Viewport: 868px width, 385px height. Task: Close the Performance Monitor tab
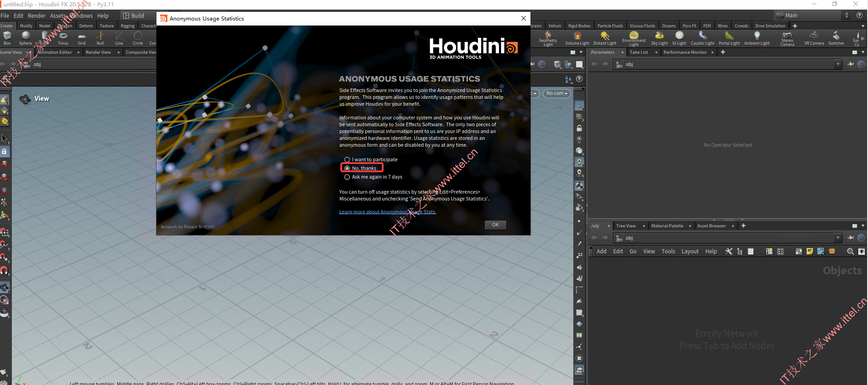tap(712, 52)
